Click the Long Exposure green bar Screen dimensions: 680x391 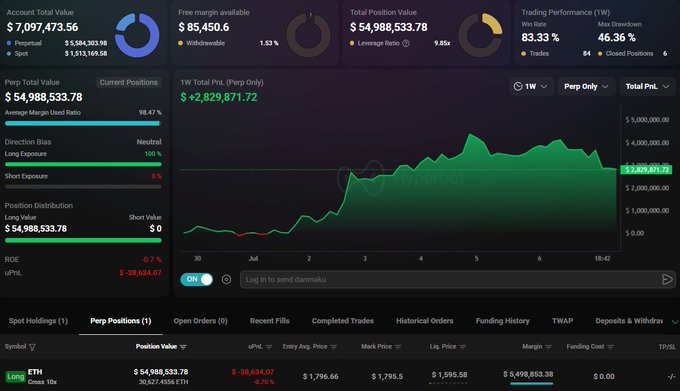tap(83, 164)
